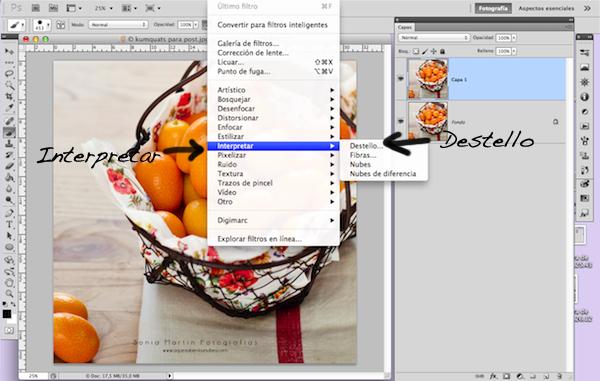
Task: Select the Pen tool
Action: point(9,213)
